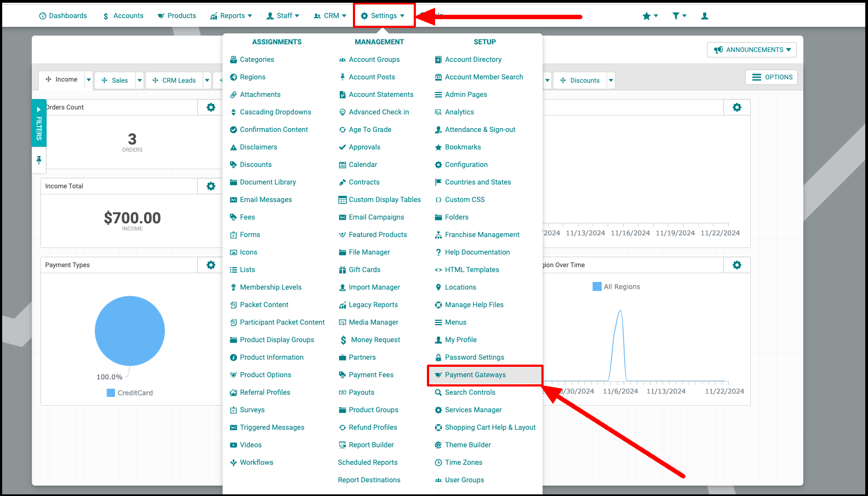The image size is (868, 496).
Task: Click the Disclaimers warning triangle icon
Action: (x=233, y=147)
